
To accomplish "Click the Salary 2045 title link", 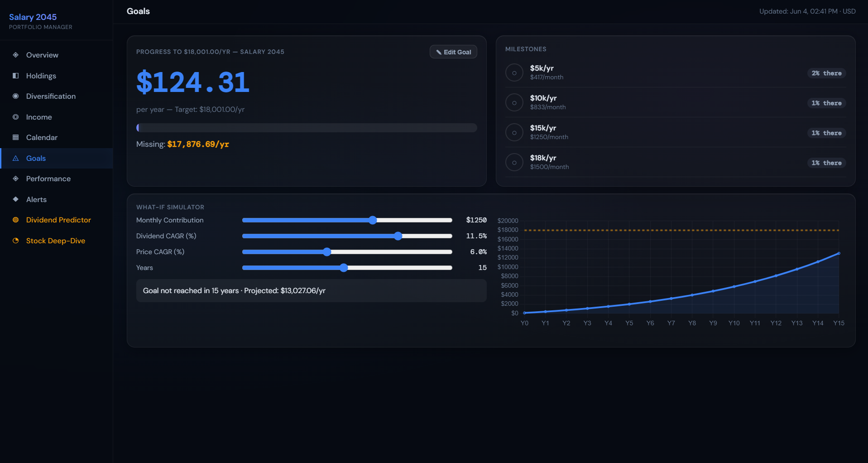I will [x=33, y=17].
